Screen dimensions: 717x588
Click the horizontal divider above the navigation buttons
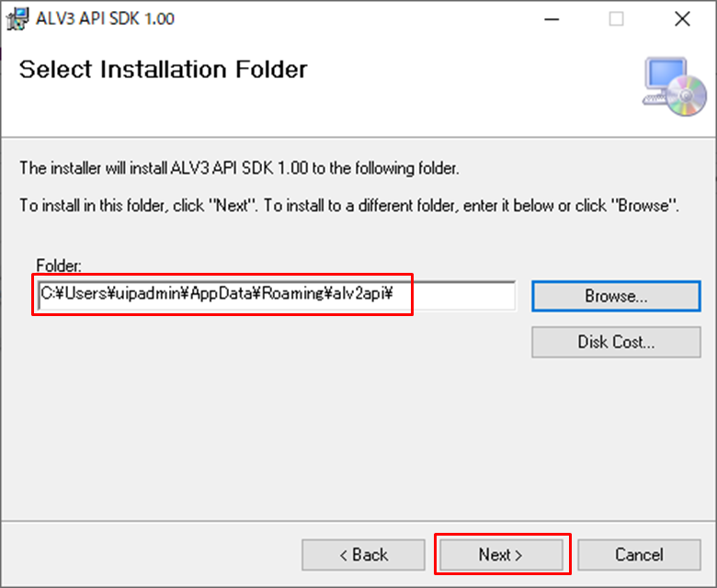click(358, 521)
